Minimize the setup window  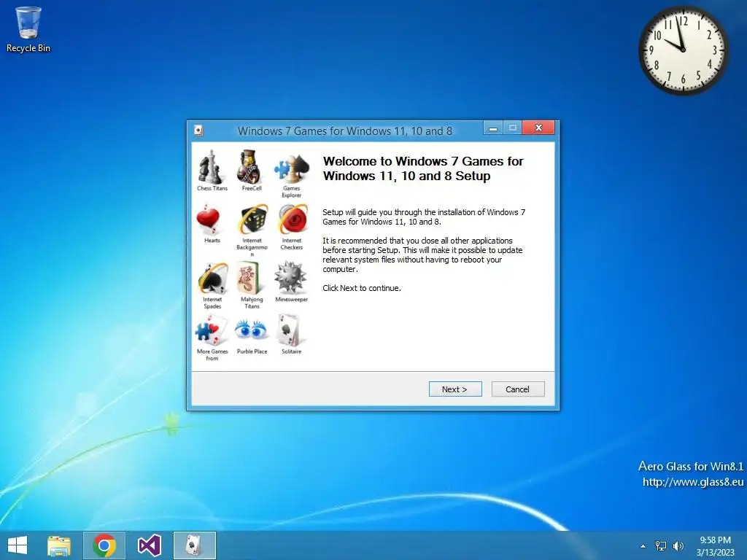pyautogui.click(x=493, y=128)
